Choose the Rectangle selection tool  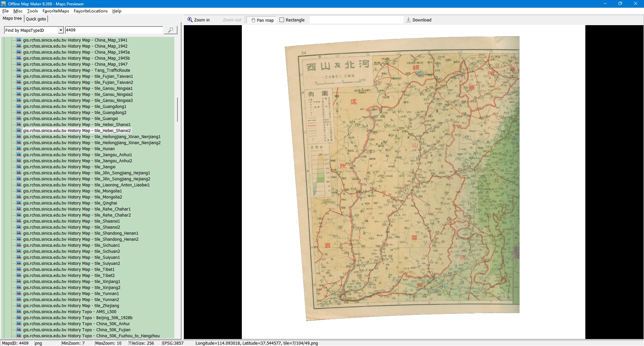click(292, 20)
